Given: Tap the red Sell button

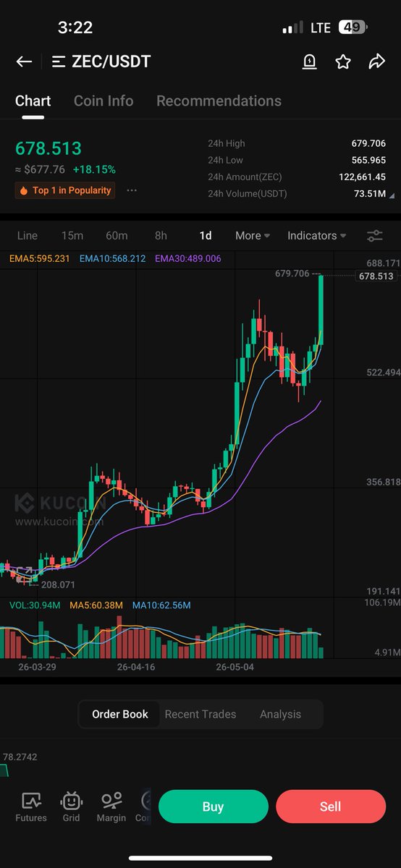Looking at the screenshot, I should tap(330, 807).
